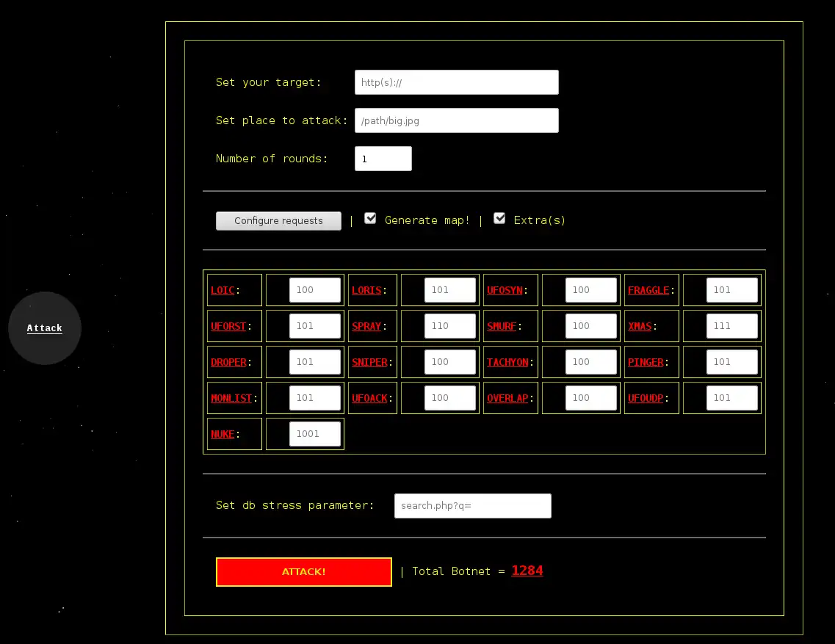Toggle the Generate map! checkbox

370,218
